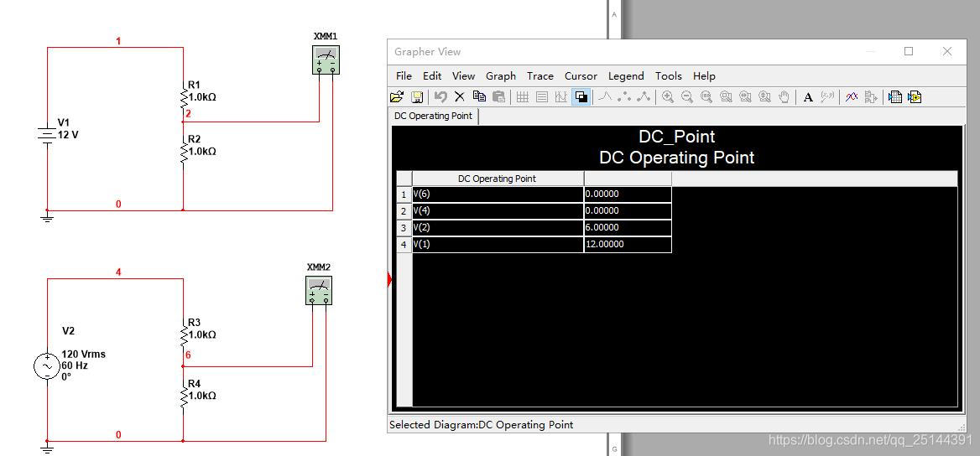Viewport: 980px width, 456px height.
Task: Open the Graph menu
Action: click(501, 75)
